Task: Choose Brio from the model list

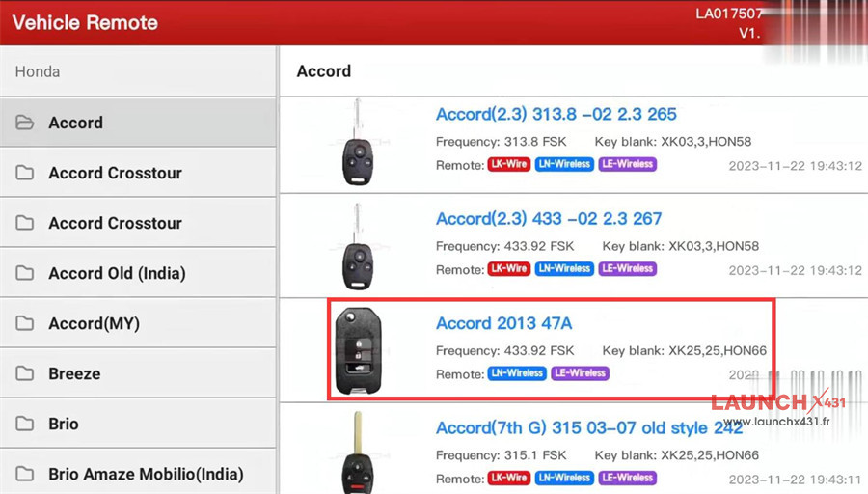Action: pyautogui.click(x=138, y=424)
